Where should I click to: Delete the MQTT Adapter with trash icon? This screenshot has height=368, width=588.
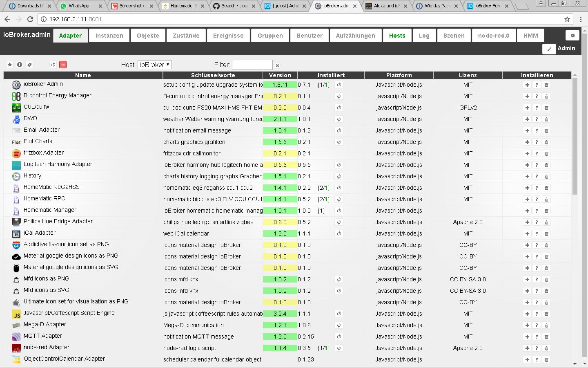click(546, 337)
